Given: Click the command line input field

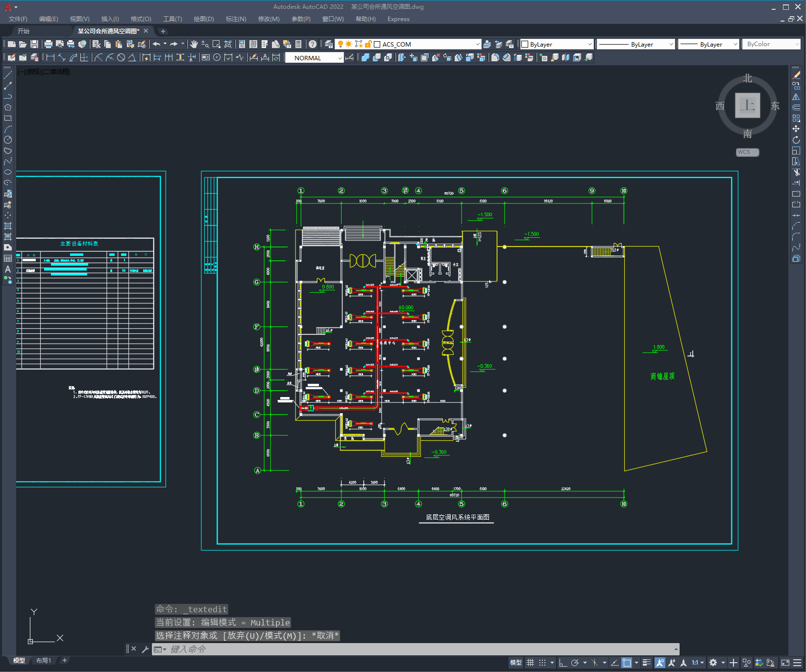Looking at the screenshot, I should (x=416, y=649).
